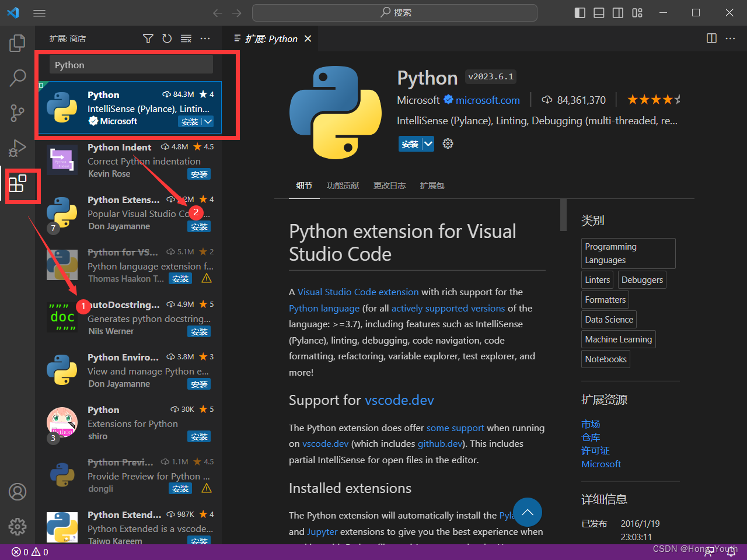The image size is (747, 560).
Task: Toggle the primary sidebar layout
Action: coord(580,13)
